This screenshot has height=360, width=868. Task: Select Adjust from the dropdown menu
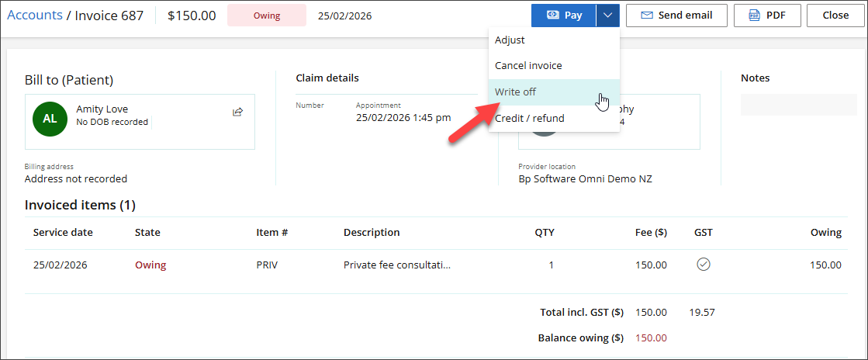click(510, 40)
